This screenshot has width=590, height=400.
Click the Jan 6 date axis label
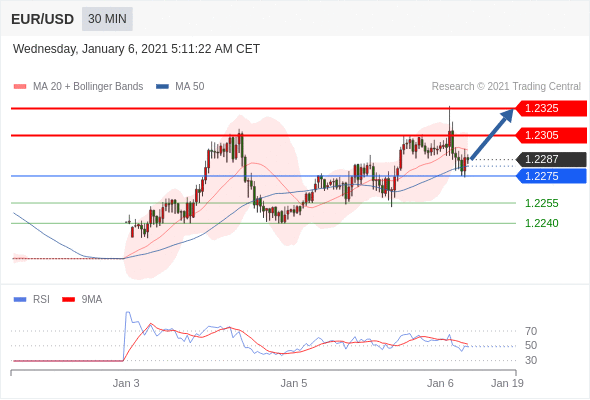point(440,383)
